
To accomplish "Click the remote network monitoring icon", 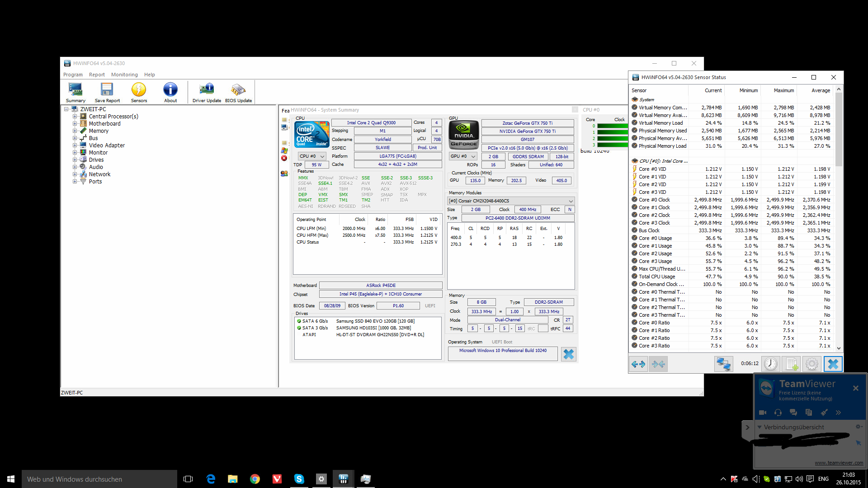I will click(x=723, y=364).
